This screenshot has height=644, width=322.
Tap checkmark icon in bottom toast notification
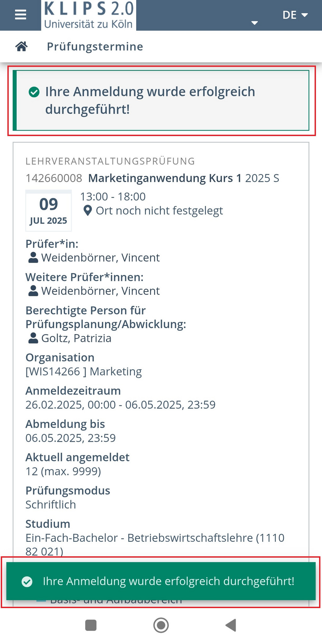click(27, 582)
